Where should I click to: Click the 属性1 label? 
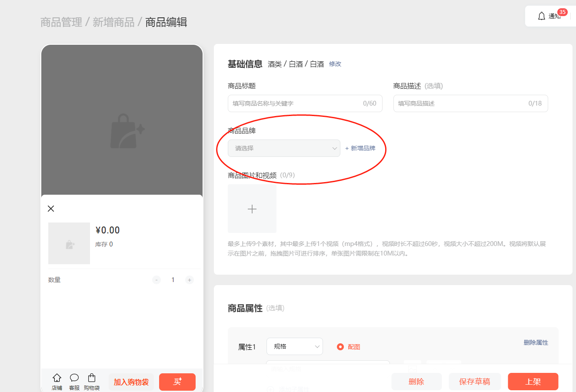pyautogui.click(x=247, y=347)
